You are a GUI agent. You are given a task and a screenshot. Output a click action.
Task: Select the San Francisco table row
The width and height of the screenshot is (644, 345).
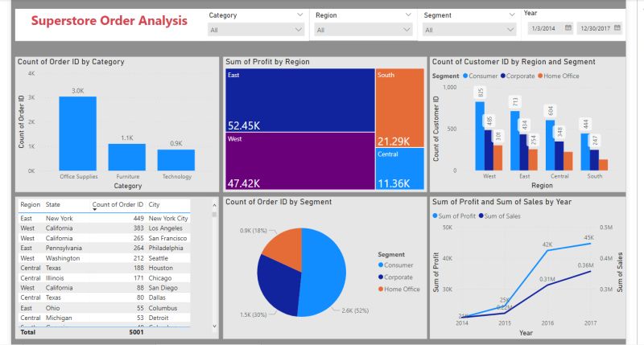tap(105, 238)
